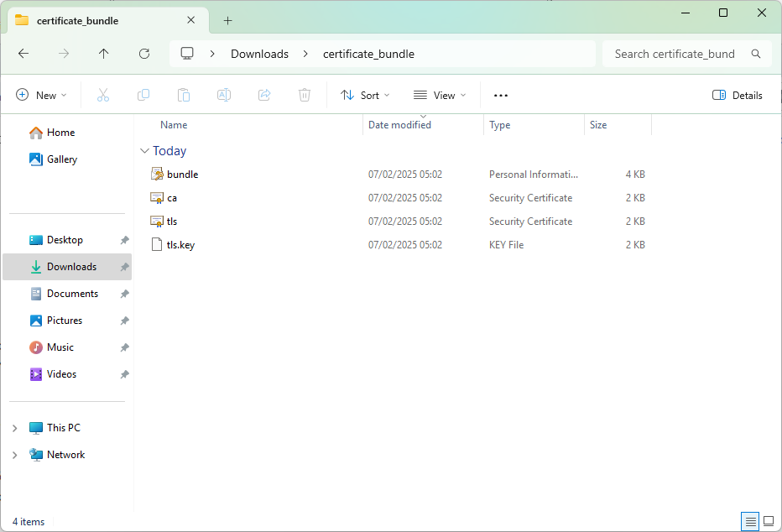This screenshot has width=782, height=532.
Task: Expand the This PC tree node
Action: pyautogui.click(x=14, y=428)
